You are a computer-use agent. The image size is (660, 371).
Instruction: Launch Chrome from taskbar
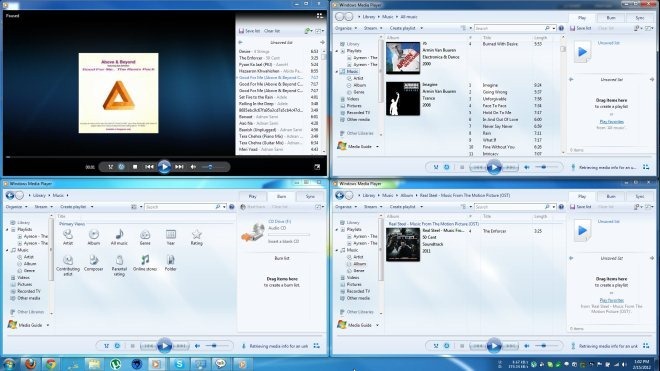(51, 363)
